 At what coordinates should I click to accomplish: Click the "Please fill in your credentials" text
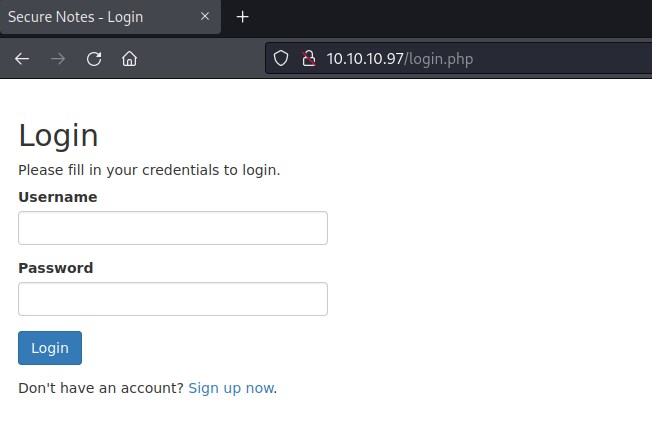[x=149, y=170]
